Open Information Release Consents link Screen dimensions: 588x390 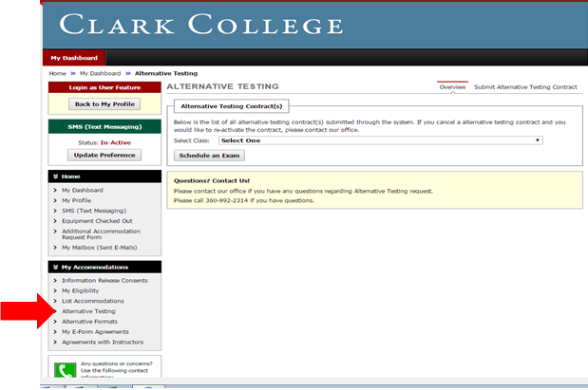(104, 281)
